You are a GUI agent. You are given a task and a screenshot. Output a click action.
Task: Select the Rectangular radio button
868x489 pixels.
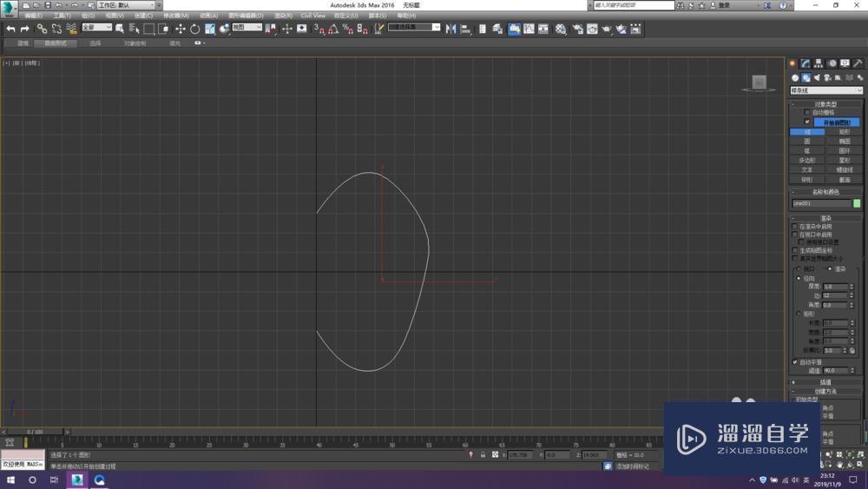pos(799,314)
